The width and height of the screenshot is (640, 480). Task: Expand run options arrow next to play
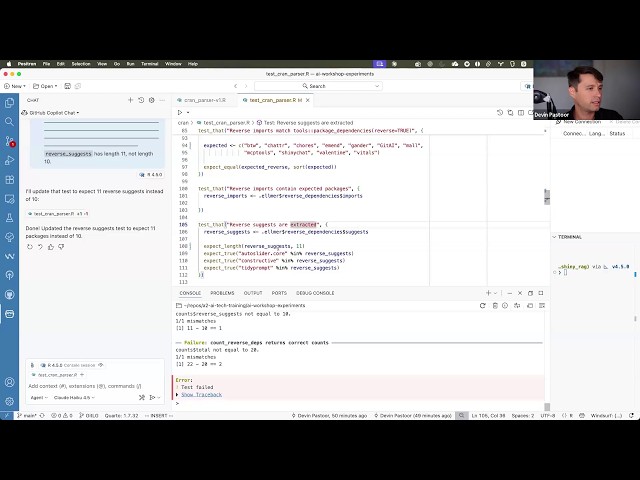[188, 112]
